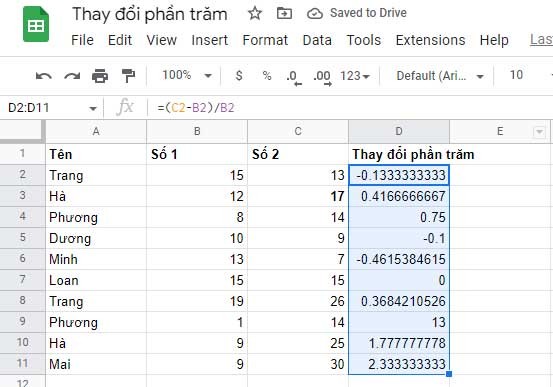
Task: Open the Google Sheets home icon
Action: [36, 24]
